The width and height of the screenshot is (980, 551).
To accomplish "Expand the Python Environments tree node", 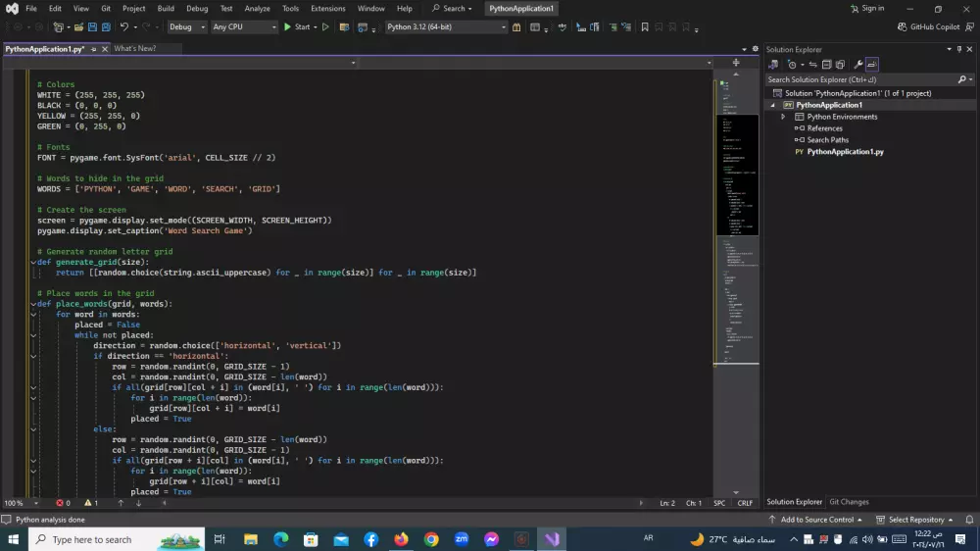I will pyautogui.click(x=783, y=117).
